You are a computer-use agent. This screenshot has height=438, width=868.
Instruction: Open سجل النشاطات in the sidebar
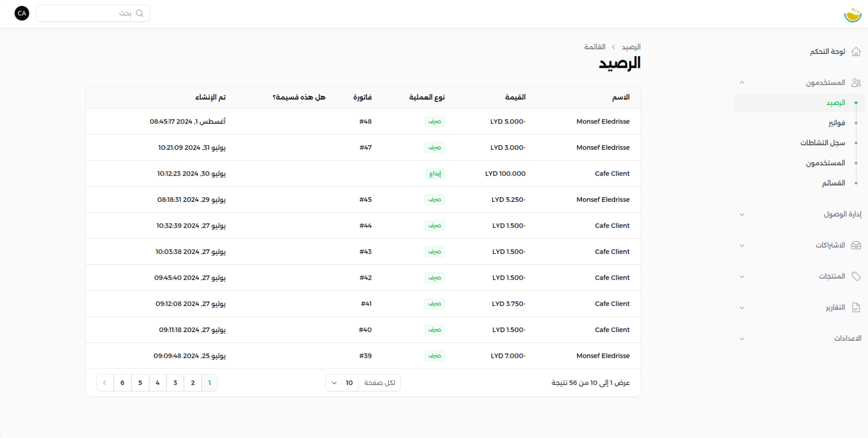tap(799, 143)
